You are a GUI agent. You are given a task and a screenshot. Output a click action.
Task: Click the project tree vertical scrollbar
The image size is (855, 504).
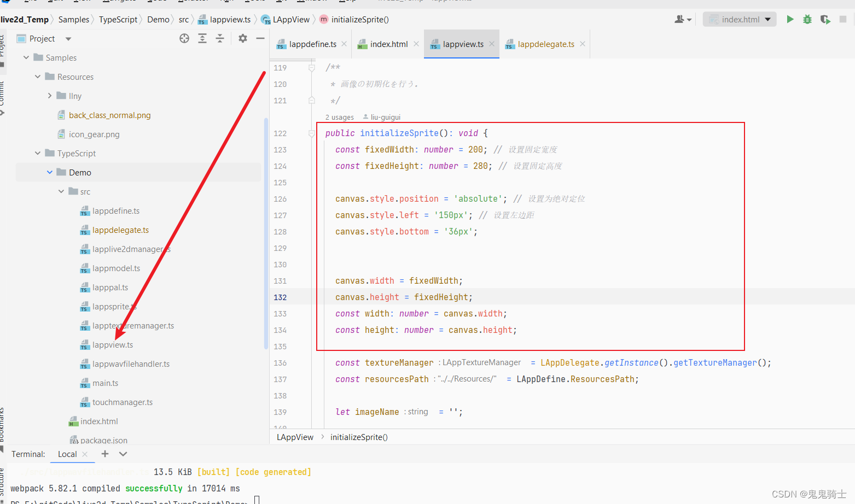coord(266,233)
